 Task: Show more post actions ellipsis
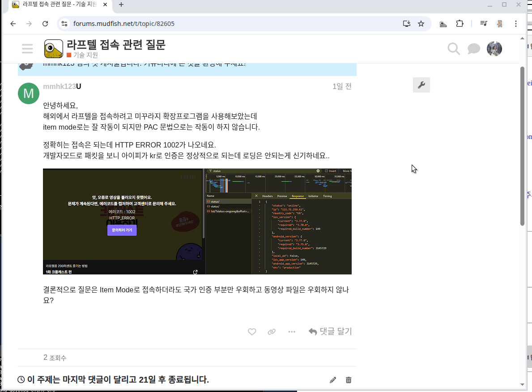pos(292,332)
